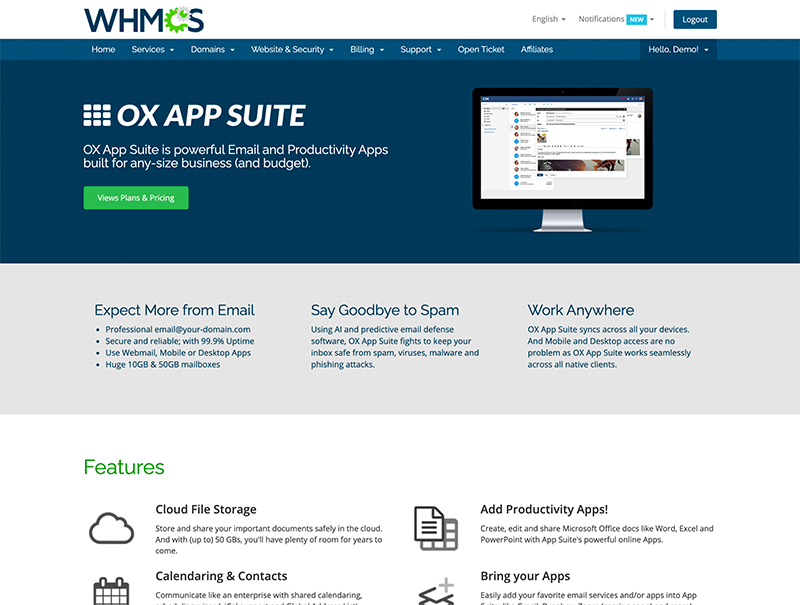Click the OX APP SUITE title text
This screenshot has width=800, height=605.
[211, 115]
